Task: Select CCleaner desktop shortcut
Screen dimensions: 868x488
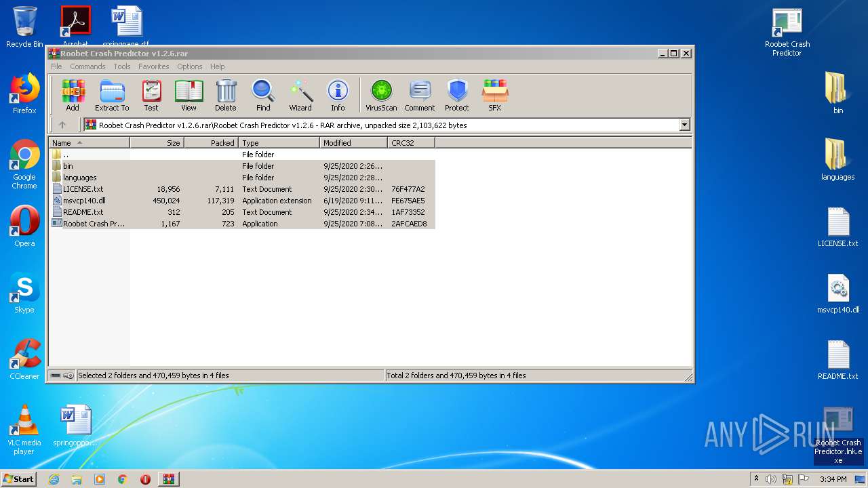Action: pyautogui.click(x=24, y=359)
